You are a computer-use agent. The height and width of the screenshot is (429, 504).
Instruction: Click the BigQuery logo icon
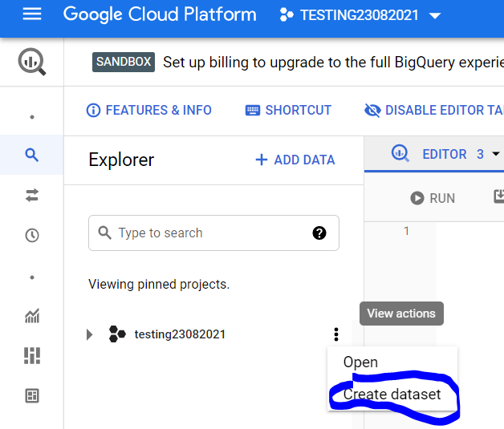point(32,62)
